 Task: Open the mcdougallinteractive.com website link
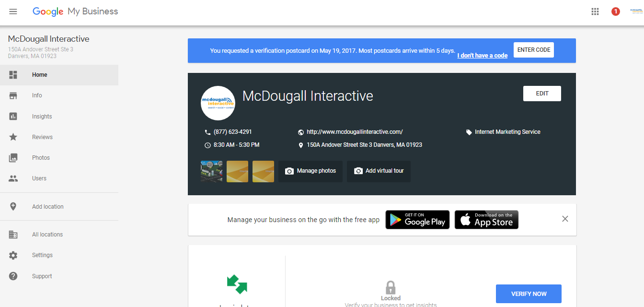coord(355,132)
